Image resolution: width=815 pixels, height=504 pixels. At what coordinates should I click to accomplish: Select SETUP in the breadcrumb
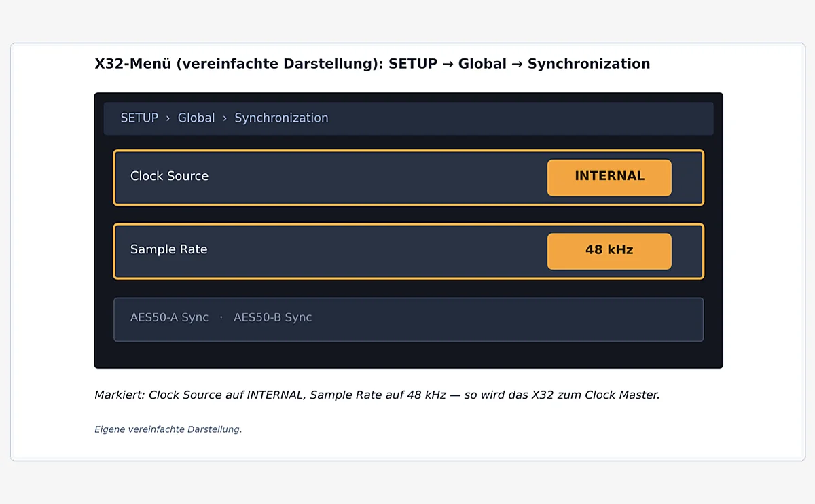(139, 118)
